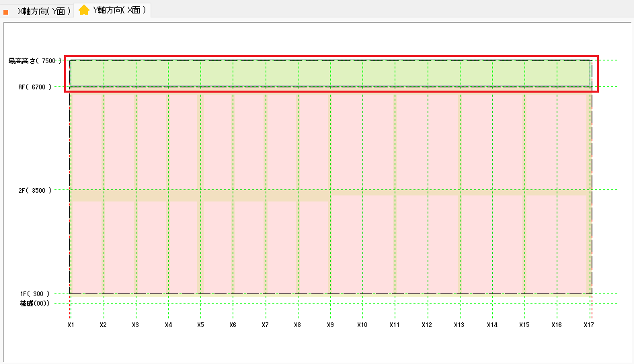Image resolution: width=634 pixels, height=364 pixels.
Task: Click the X15 grid axis label
Action: pos(524,325)
